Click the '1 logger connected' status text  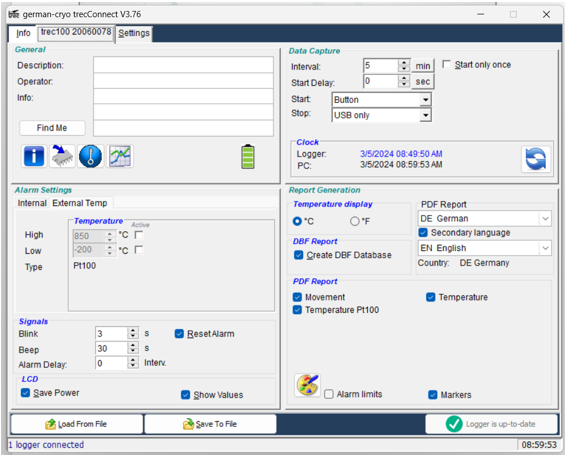pyautogui.click(x=46, y=445)
